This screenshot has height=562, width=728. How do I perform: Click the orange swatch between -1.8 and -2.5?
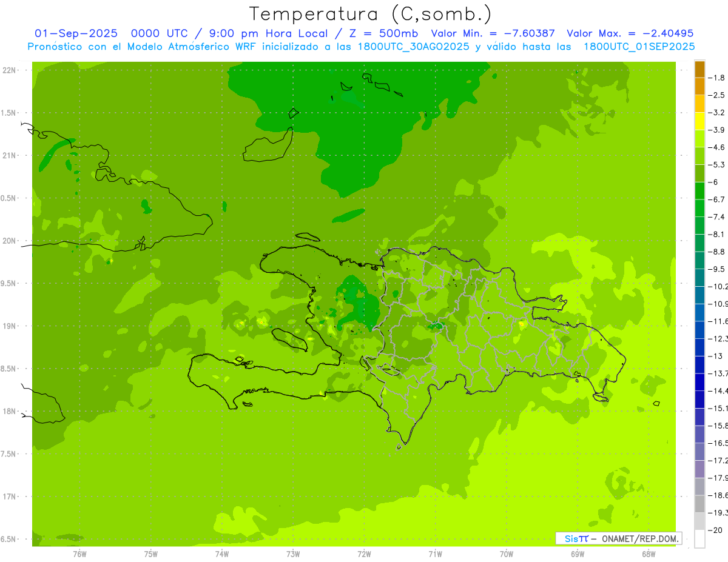[x=699, y=86]
